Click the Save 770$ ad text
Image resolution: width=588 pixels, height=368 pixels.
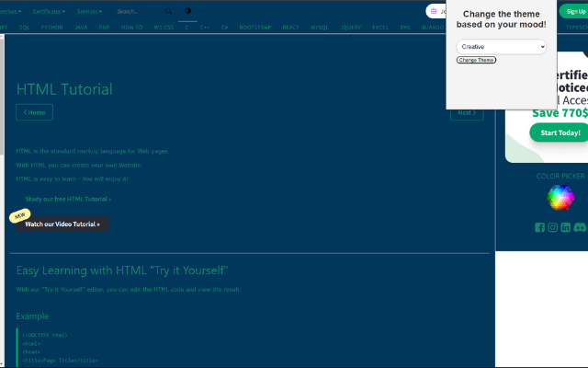coord(560,112)
